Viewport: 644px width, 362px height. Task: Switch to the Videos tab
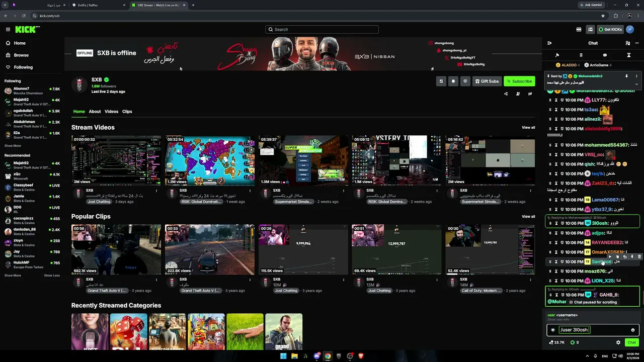pyautogui.click(x=111, y=112)
